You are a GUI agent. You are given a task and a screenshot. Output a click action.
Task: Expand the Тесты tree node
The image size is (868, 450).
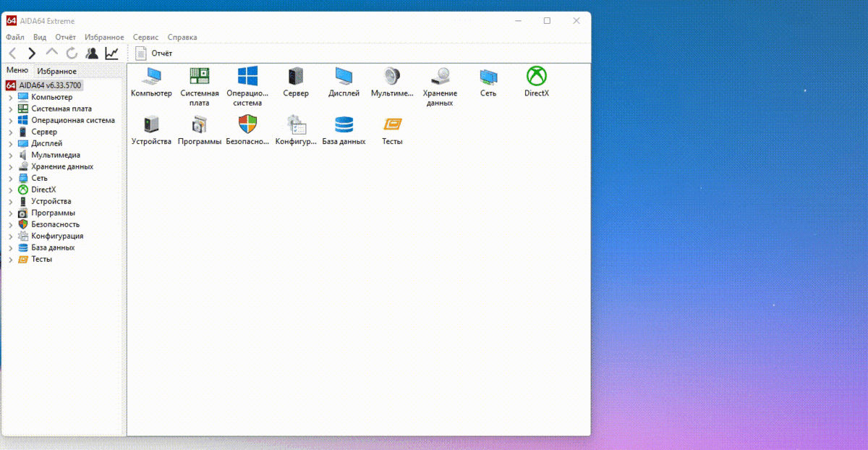click(11, 260)
